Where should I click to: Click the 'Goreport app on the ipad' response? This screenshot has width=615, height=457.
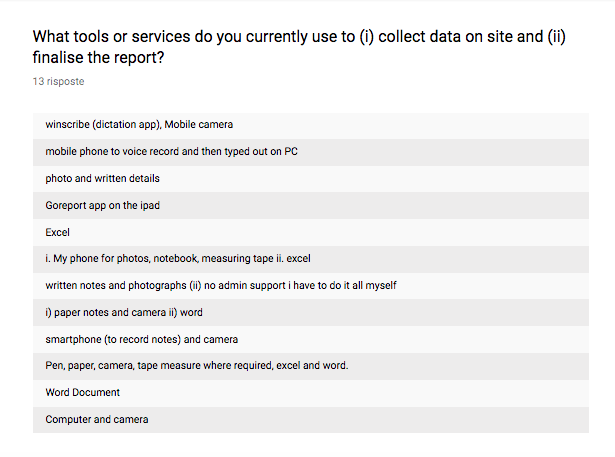click(x=311, y=206)
